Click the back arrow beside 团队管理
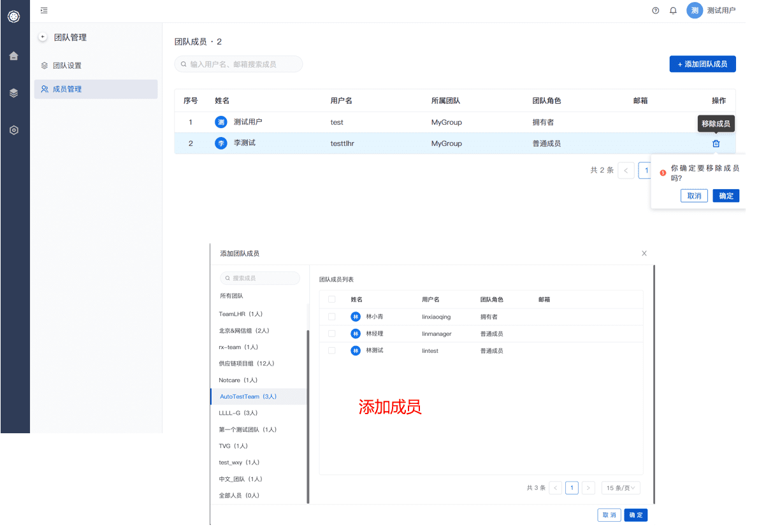 click(x=43, y=37)
